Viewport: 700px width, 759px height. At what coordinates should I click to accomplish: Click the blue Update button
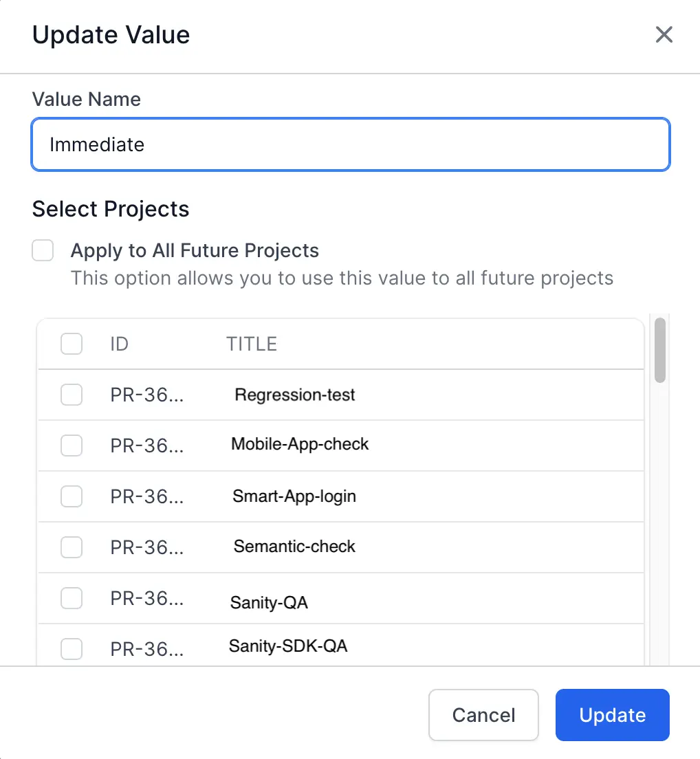tap(612, 715)
